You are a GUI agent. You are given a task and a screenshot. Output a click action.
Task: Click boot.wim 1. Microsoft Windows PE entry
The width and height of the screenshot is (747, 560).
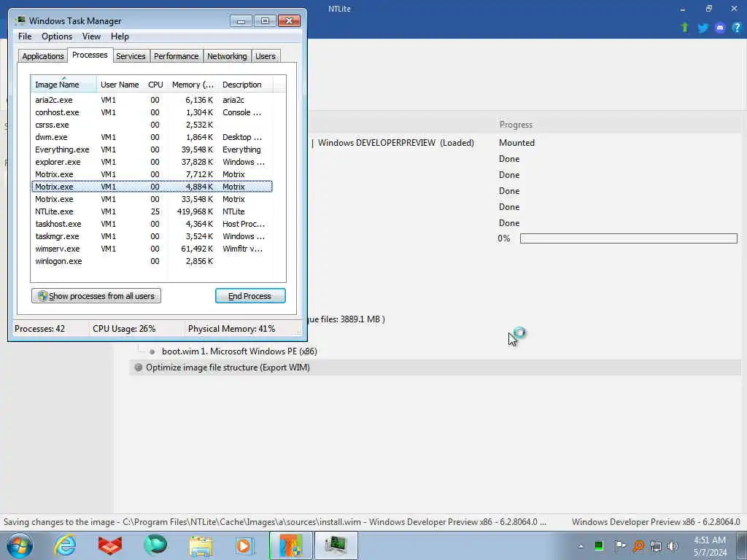tap(239, 351)
